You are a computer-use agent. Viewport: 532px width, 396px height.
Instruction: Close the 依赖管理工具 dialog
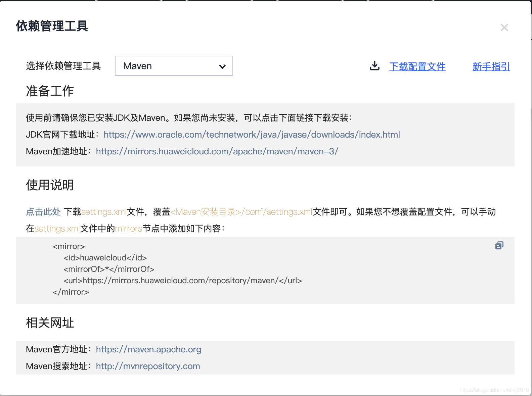(x=504, y=28)
